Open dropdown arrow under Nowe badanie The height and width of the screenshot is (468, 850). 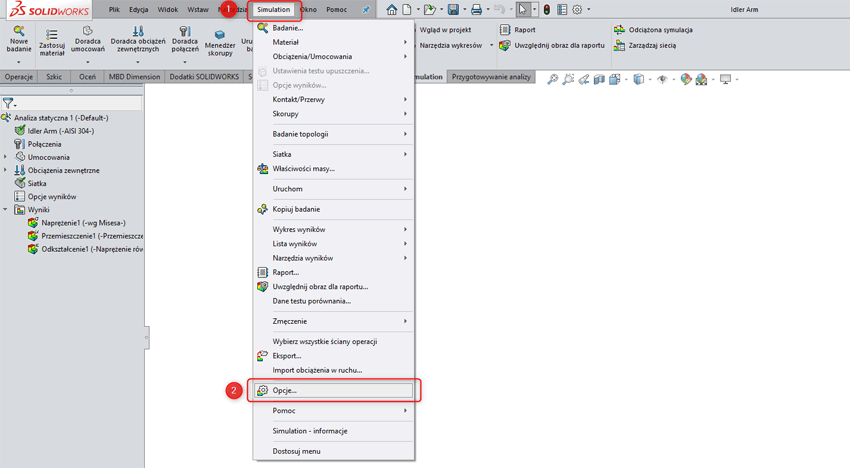pos(19,62)
